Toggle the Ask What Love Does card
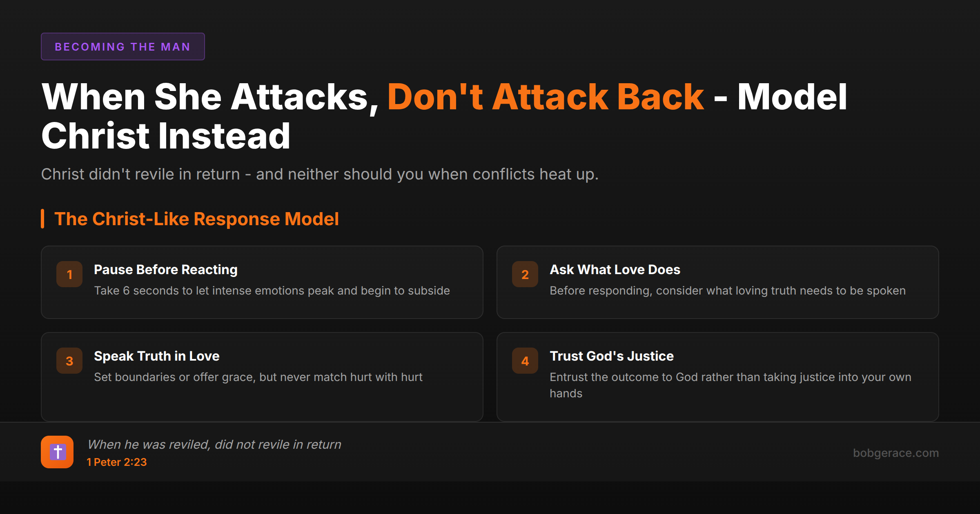The height and width of the screenshot is (514, 980). (718, 281)
